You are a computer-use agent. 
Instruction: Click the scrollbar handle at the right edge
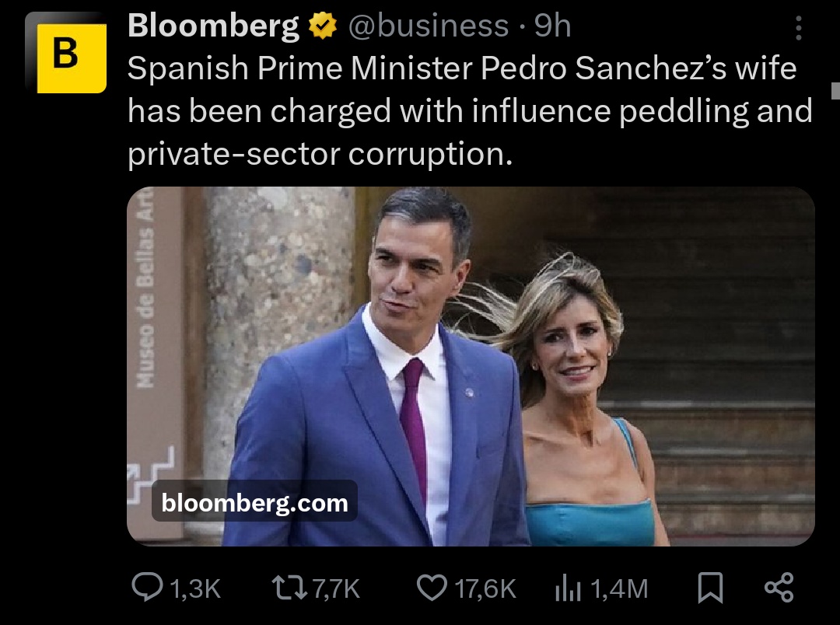pyautogui.click(x=835, y=89)
